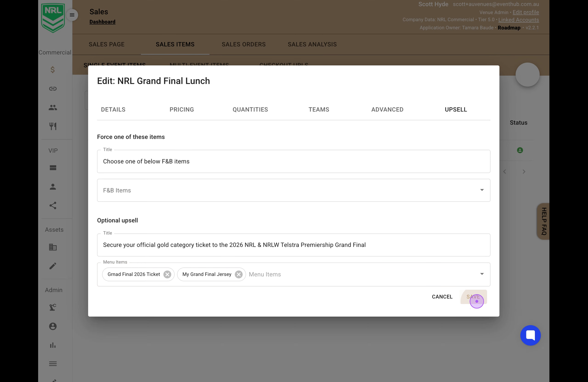Viewport: 588px width, 382px height.
Task: Open the chain link sidebar icon
Action: tap(53, 89)
